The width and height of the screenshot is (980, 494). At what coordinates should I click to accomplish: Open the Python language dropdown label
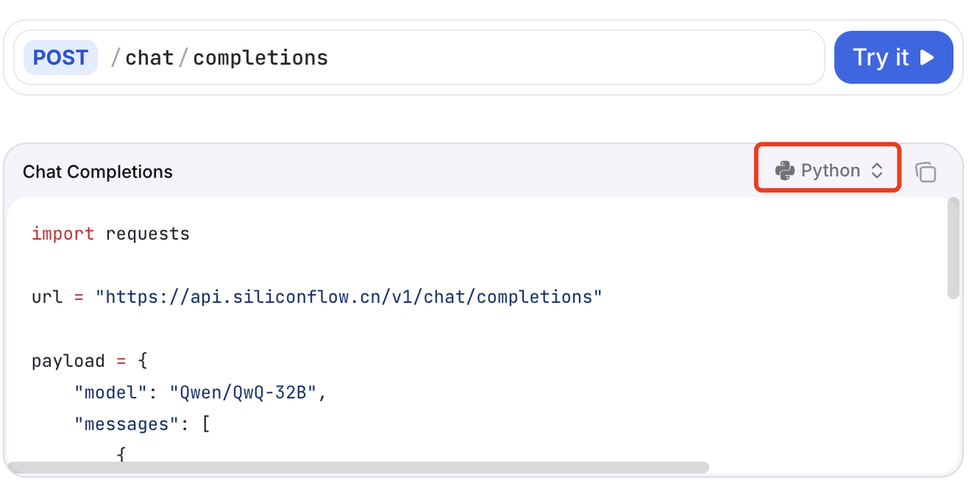tap(830, 171)
